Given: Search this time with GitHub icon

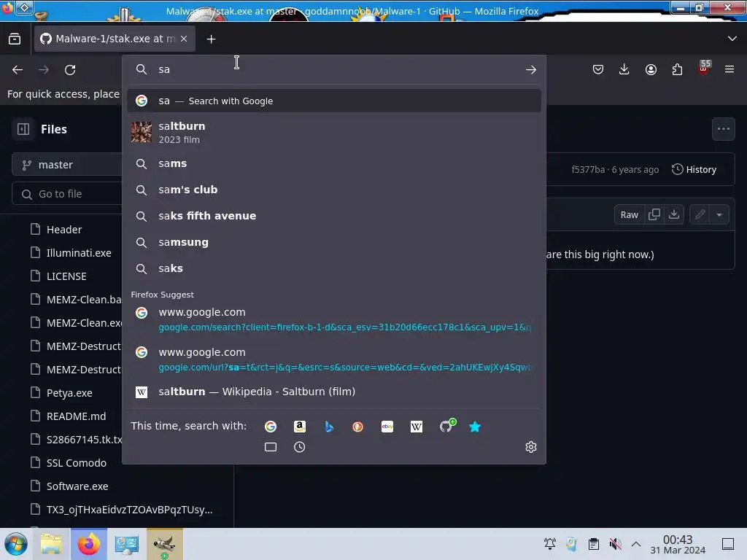Looking at the screenshot, I should [x=446, y=425].
